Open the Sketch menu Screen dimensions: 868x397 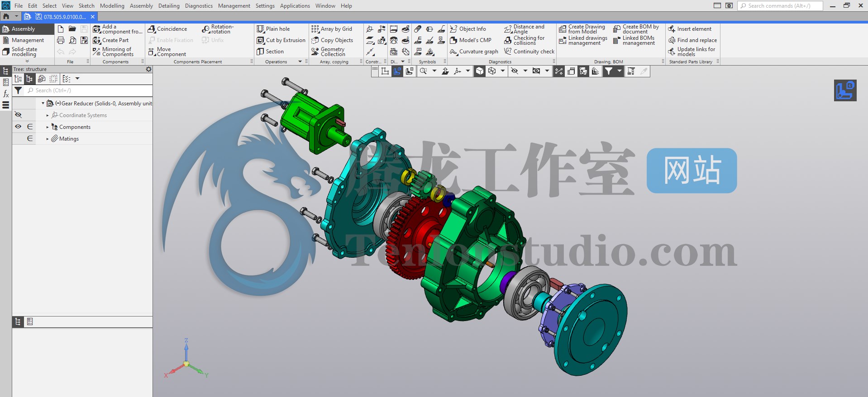click(x=86, y=6)
